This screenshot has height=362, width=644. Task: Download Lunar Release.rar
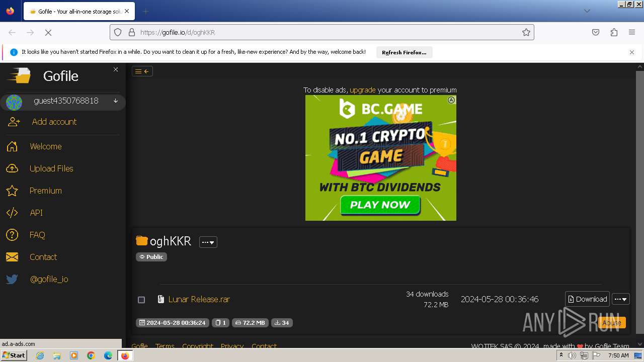coord(587,299)
